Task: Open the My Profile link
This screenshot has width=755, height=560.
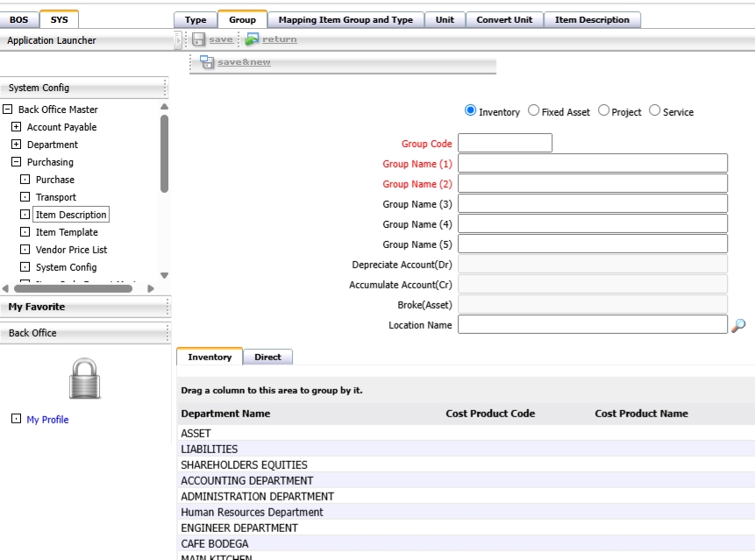Action: (x=47, y=420)
